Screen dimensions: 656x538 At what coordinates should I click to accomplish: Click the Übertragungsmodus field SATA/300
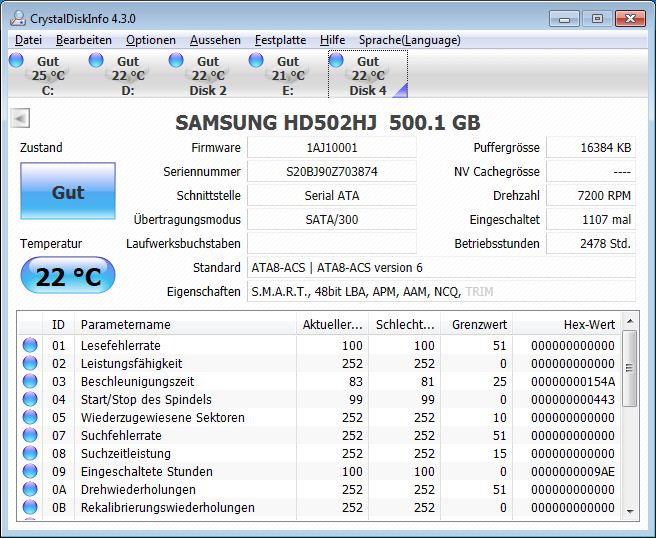point(332,220)
